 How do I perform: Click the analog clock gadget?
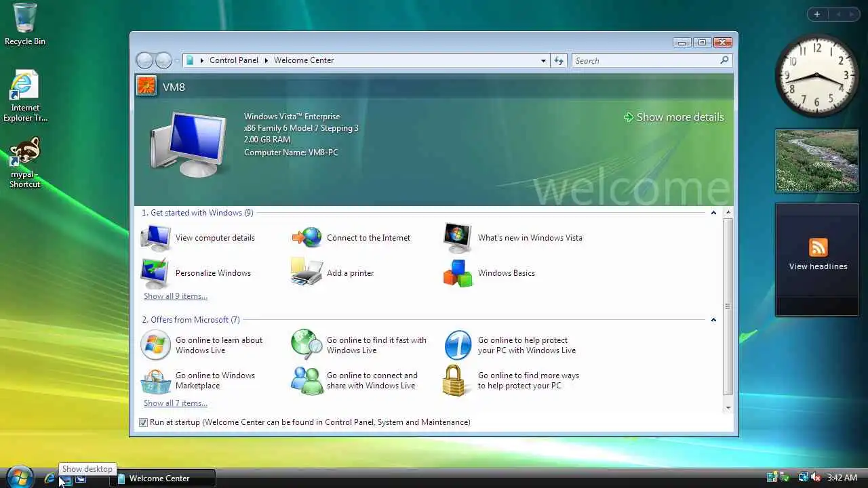(816, 76)
